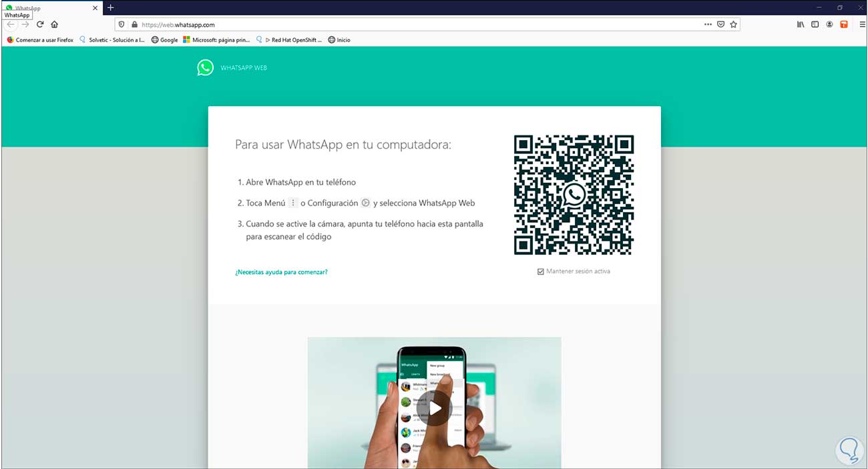Screen dimensions: 868x469
Task: Minimize the Firefox window
Action: click(819, 7)
